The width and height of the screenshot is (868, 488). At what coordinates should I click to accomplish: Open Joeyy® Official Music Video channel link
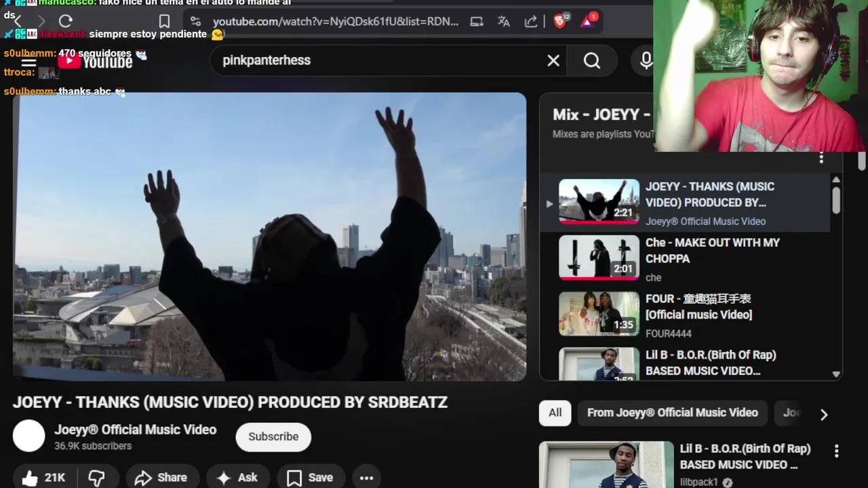coord(136,430)
